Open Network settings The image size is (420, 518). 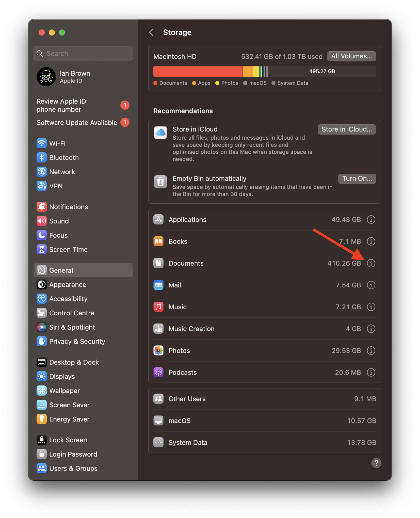click(83, 172)
